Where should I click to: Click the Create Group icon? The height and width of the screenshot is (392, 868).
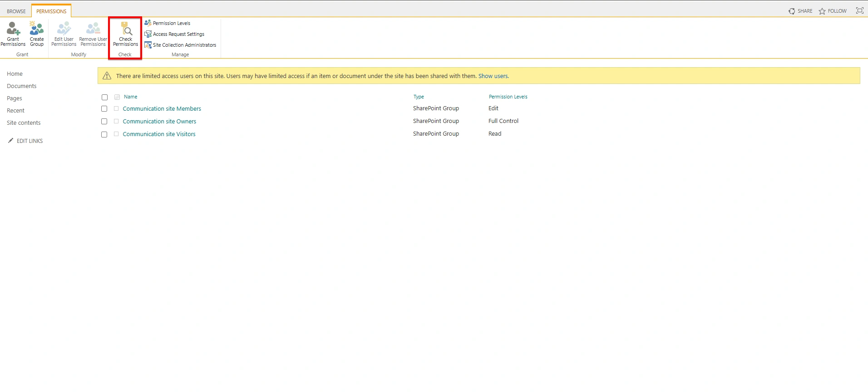36,28
